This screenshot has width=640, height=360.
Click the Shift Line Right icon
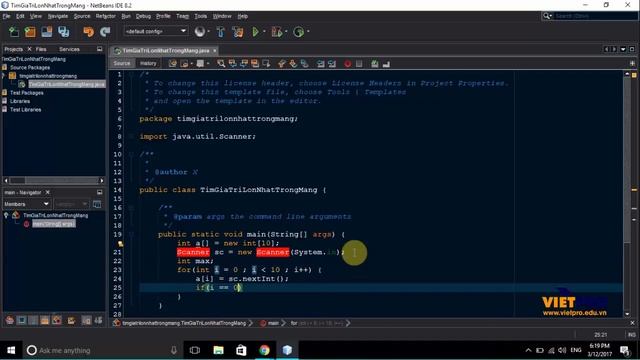(332, 63)
